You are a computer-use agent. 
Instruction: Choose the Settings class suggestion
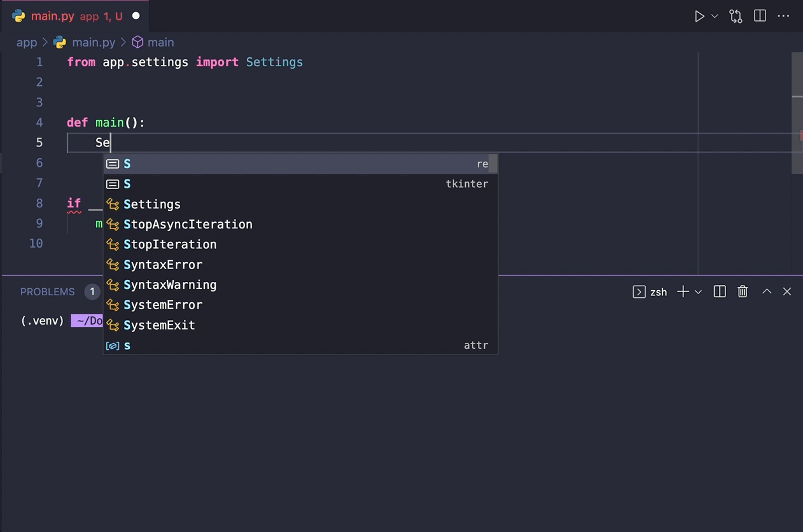(x=300, y=204)
